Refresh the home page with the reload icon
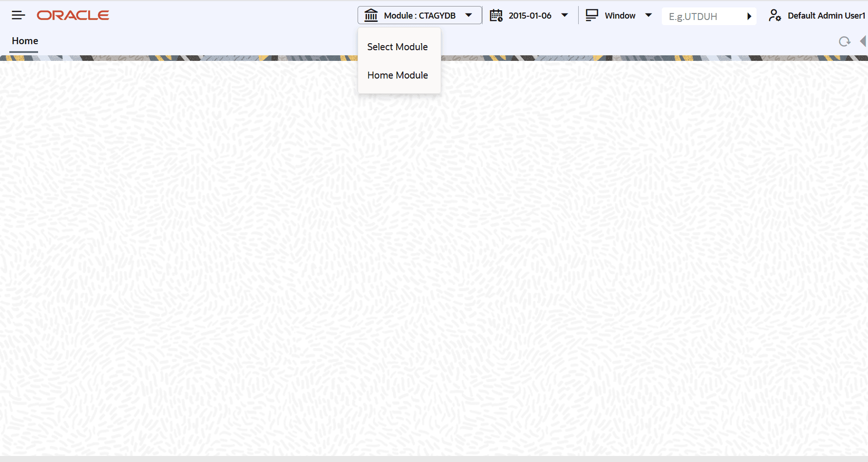The height and width of the screenshot is (462, 868). click(x=844, y=41)
